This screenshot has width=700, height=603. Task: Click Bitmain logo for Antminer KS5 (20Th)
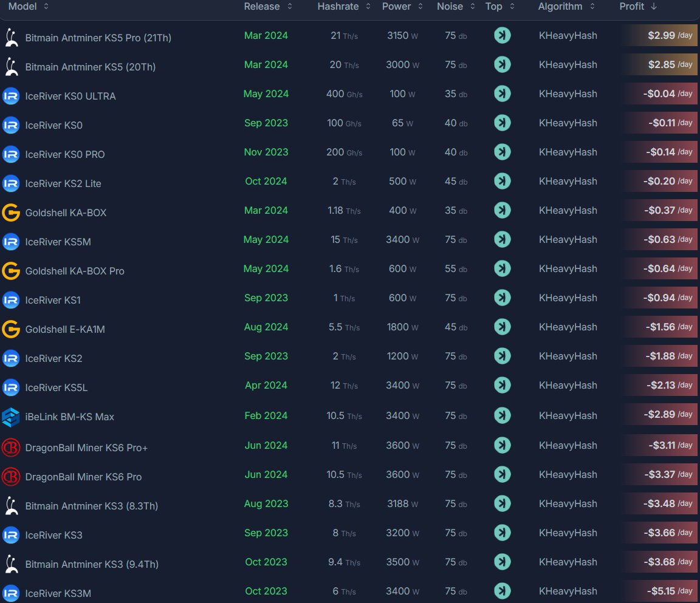11,67
